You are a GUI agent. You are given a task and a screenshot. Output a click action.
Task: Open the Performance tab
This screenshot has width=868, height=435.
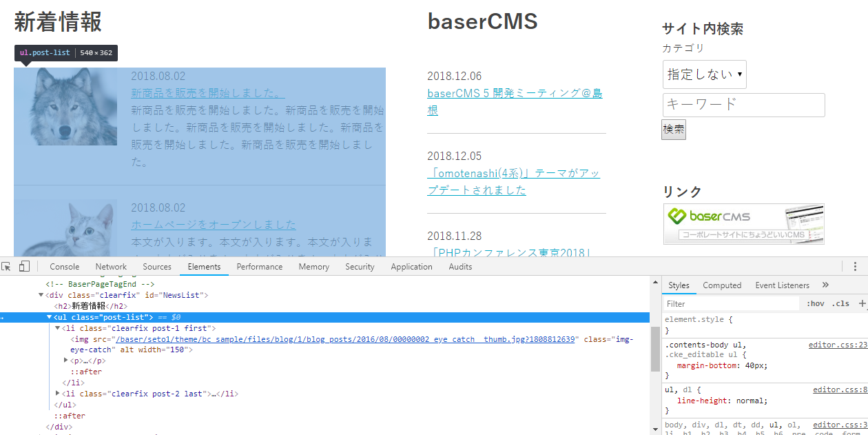coord(260,267)
